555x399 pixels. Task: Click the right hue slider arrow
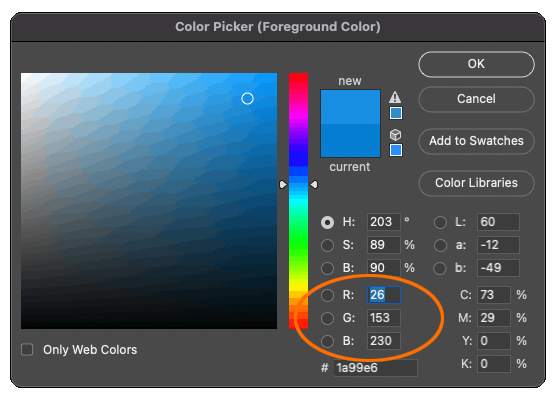coord(314,184)
